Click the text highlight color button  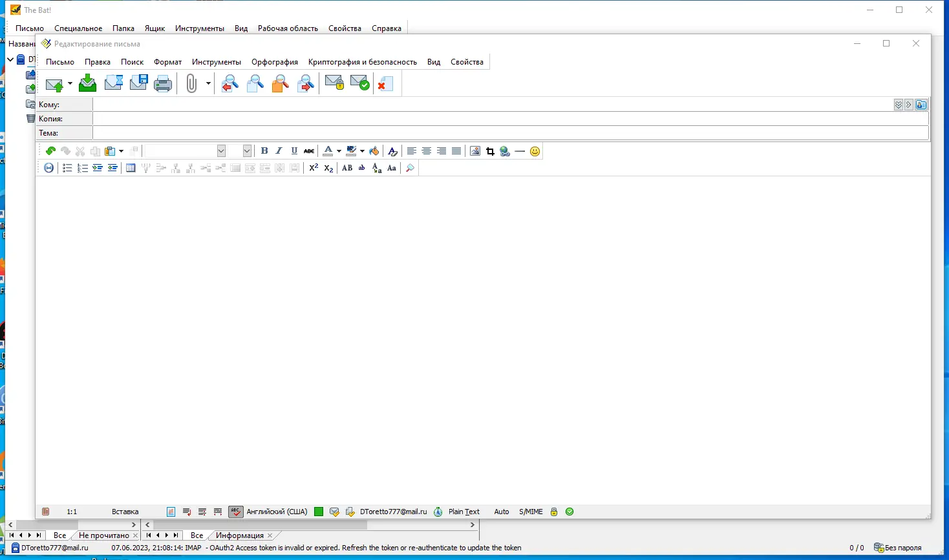[352, 151]
